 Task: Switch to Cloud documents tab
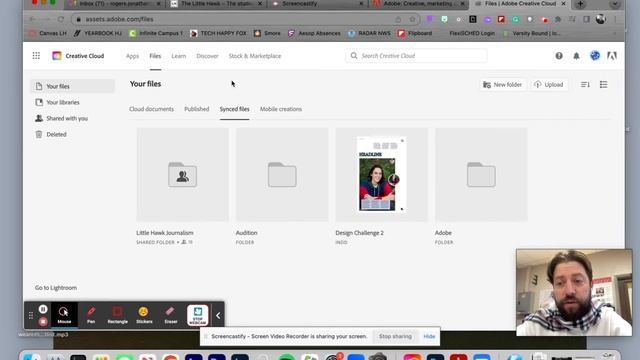151,109
